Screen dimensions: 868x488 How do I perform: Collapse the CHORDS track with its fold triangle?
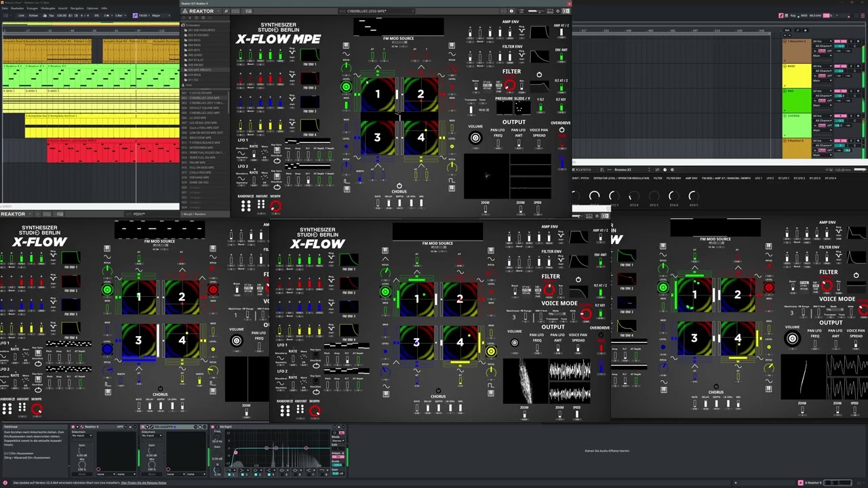click(x=785, y=116)
